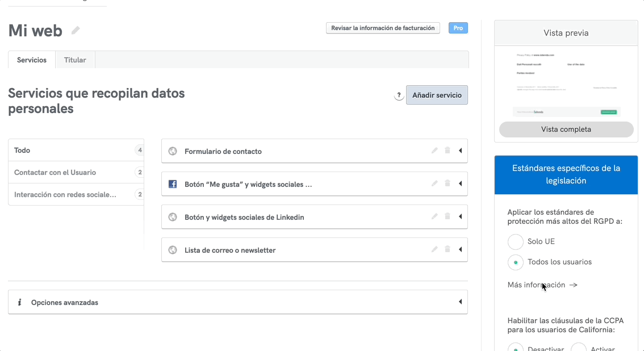The height and width of the screenshot is (351, 644).
Task: Select the Solo UE radio option
Action: 515,241
